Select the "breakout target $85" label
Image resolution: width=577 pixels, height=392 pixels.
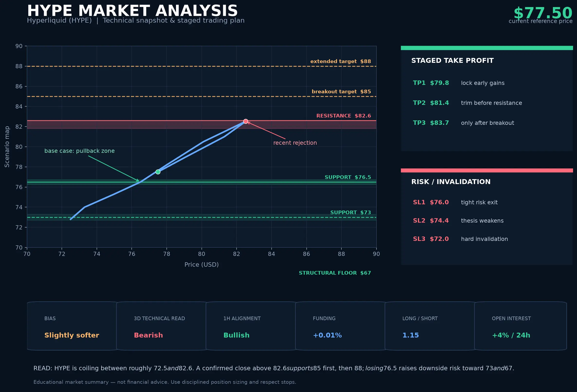tap(341, 91)
